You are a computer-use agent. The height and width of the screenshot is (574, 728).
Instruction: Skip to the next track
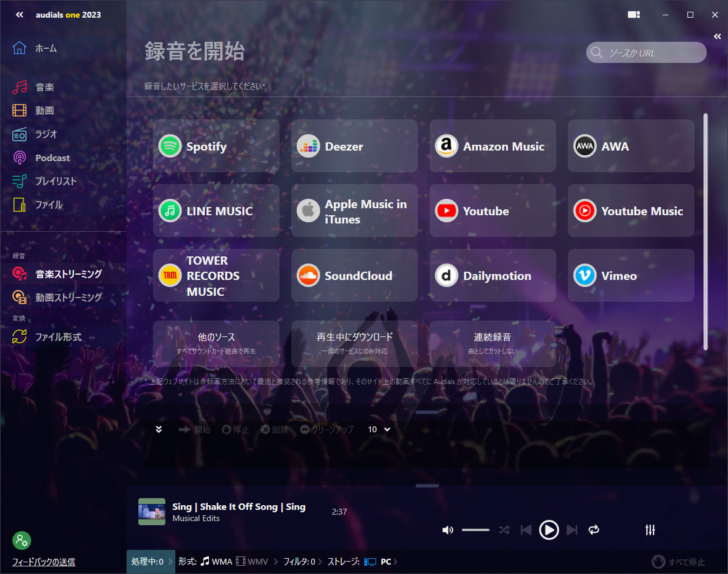(x=571, y=530)
